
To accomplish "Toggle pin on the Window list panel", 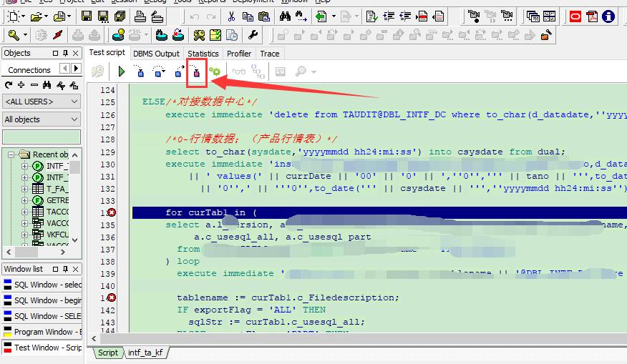I will (65, 269).
